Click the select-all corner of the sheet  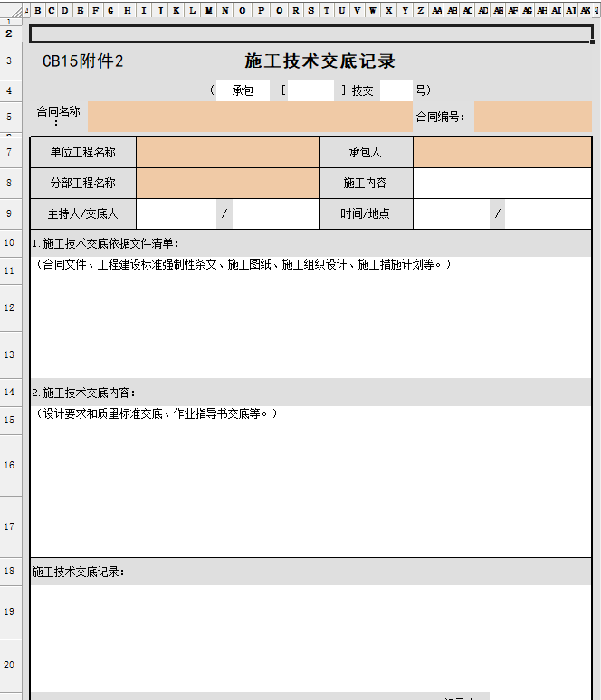[x=26, y=11]
